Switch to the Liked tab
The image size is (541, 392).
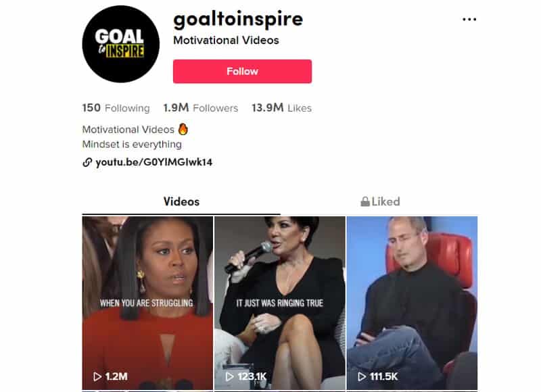[x=380, y=201]
